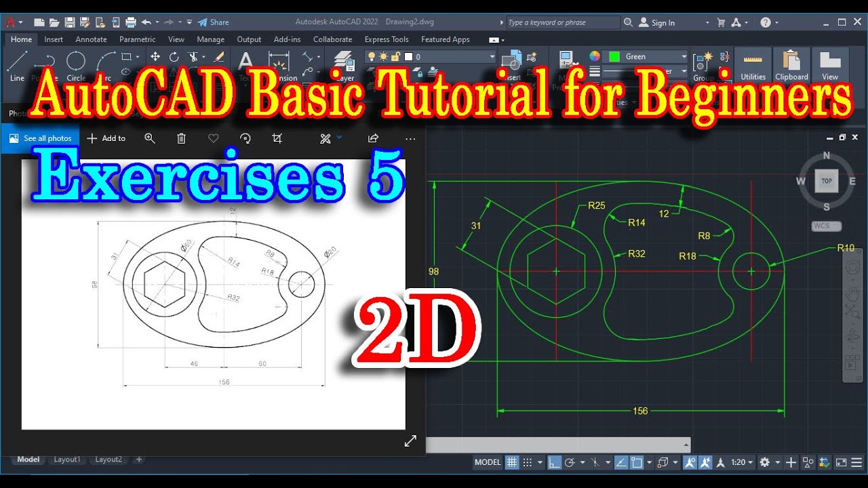Toggle the drawing grid display
Image resolution: width=868 pixels, height=488 pixels.
(x=511, y=462)
